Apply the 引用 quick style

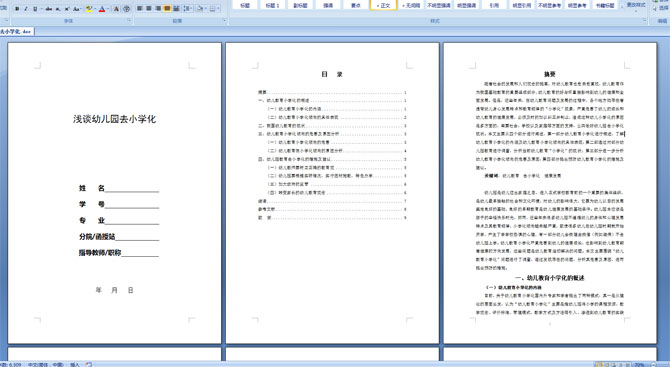494,5
